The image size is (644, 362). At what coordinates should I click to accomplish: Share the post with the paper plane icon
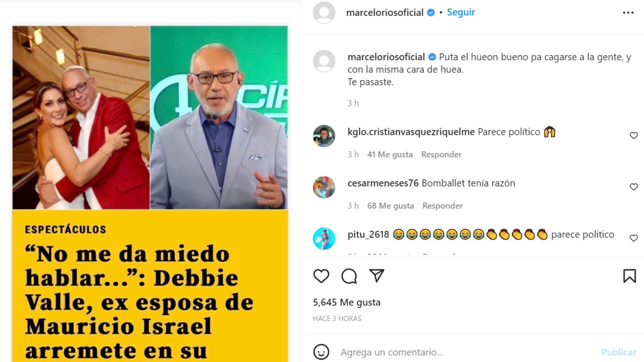(377, 276)
